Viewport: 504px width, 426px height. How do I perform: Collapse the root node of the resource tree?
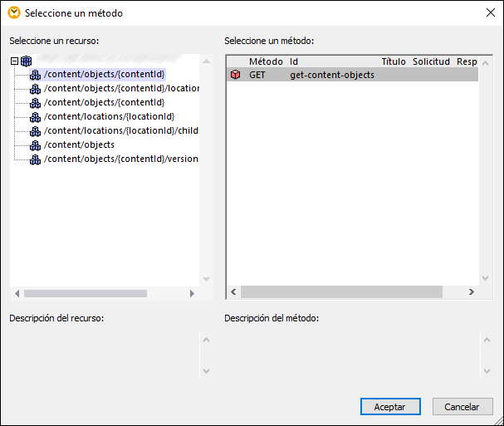(15, 61)
